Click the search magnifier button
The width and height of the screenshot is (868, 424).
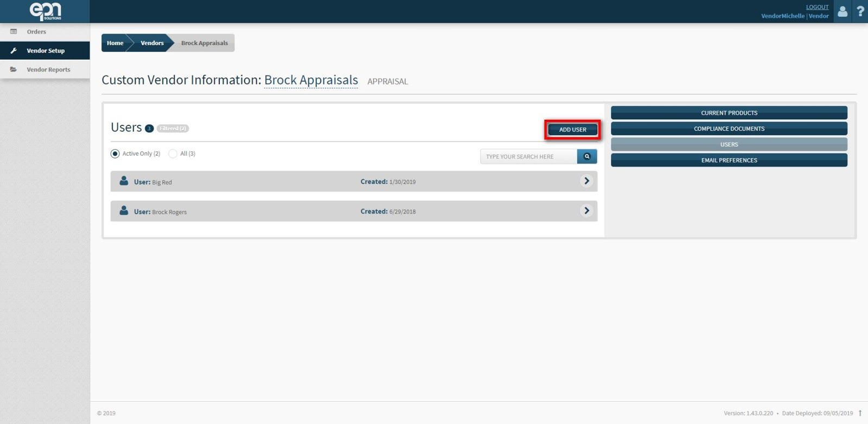(x=587, y=157)
